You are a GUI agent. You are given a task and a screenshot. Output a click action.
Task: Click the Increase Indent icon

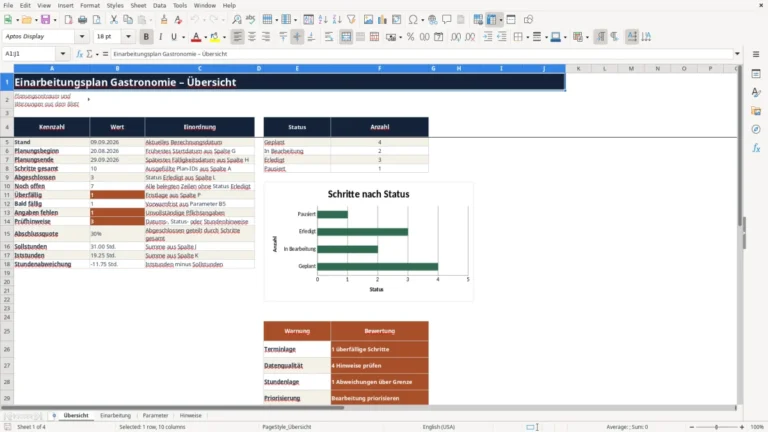487,37
